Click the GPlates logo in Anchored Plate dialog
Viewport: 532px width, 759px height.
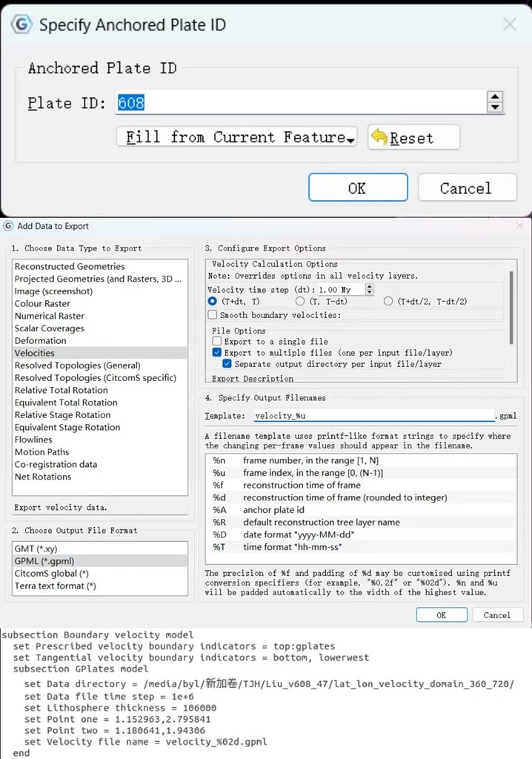[x=21, y=24]
